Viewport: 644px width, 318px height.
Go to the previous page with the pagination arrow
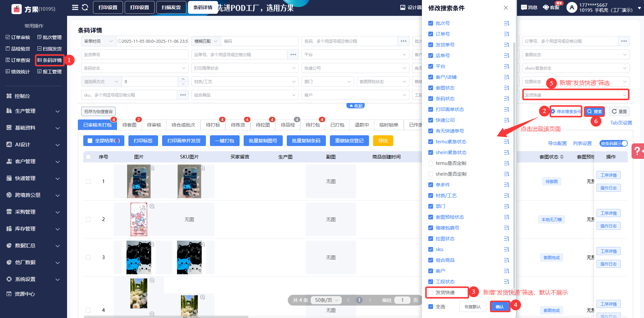pos(348,300)
